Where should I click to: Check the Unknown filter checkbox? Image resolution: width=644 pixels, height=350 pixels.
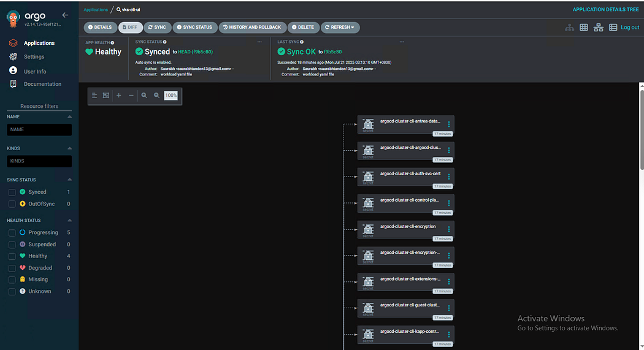coord(12,291)
